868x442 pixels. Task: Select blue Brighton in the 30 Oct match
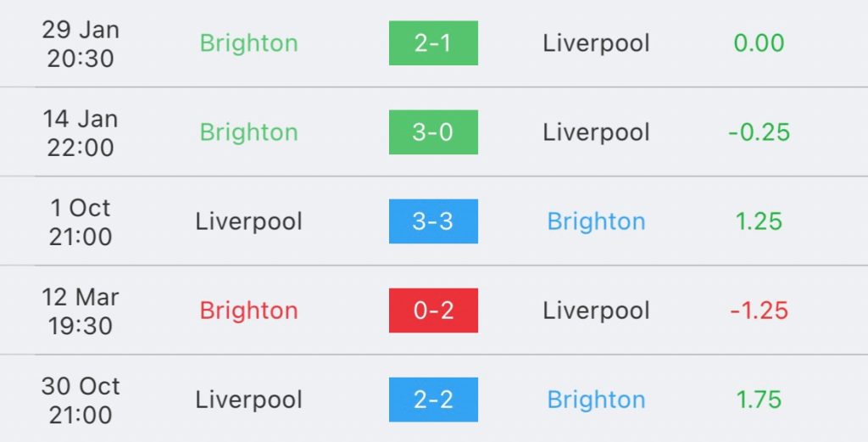tap(596, 400)
